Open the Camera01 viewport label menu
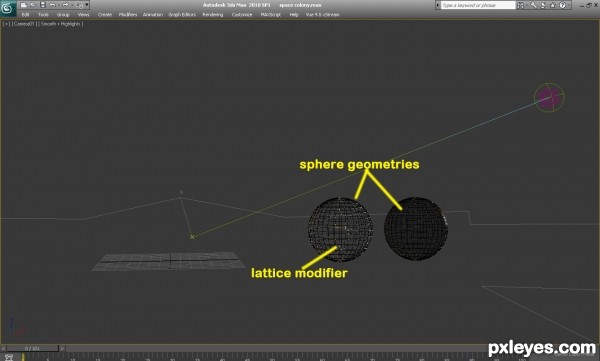The image size is (600, 361). tap(24, 24)
